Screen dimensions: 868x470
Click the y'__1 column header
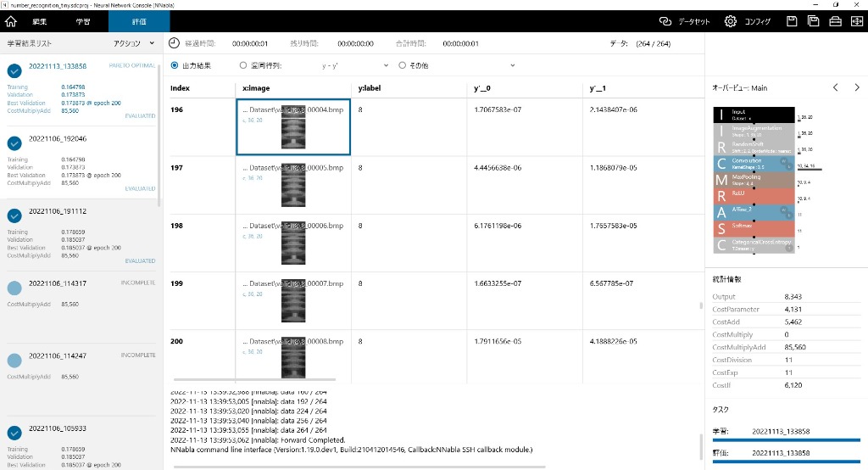[x=598, y=88]
